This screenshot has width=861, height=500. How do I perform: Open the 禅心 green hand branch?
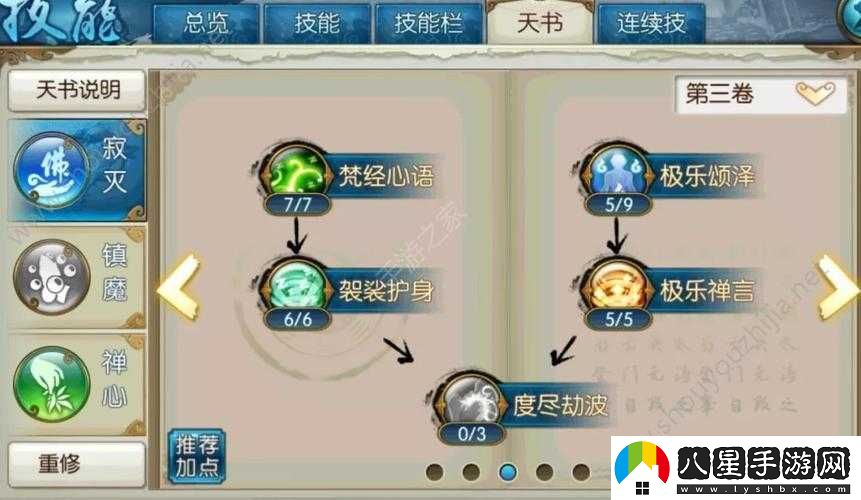pyautogui.click(x=77, y=384)
